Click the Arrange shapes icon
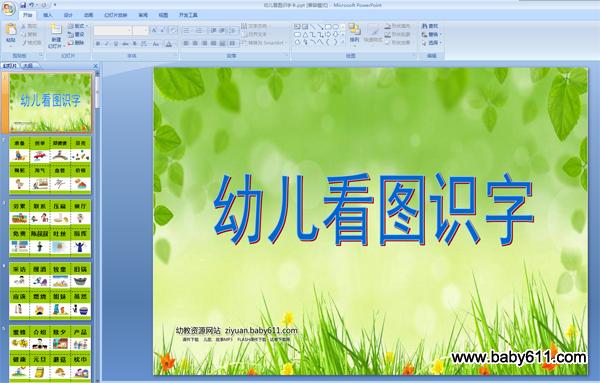This screenshot has height=383, width=600. tap(355, 34)
